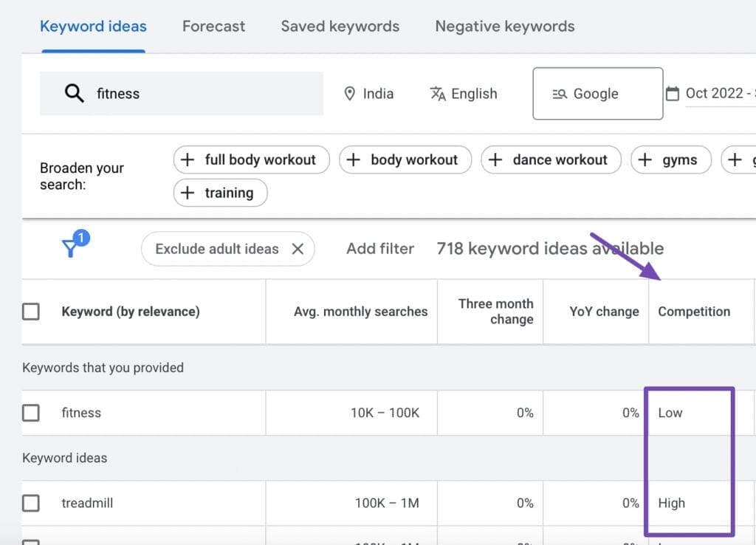Click the plus icon on full body workout
The height and width of the screenshot is (545, 756).
[x=188, y=160]
